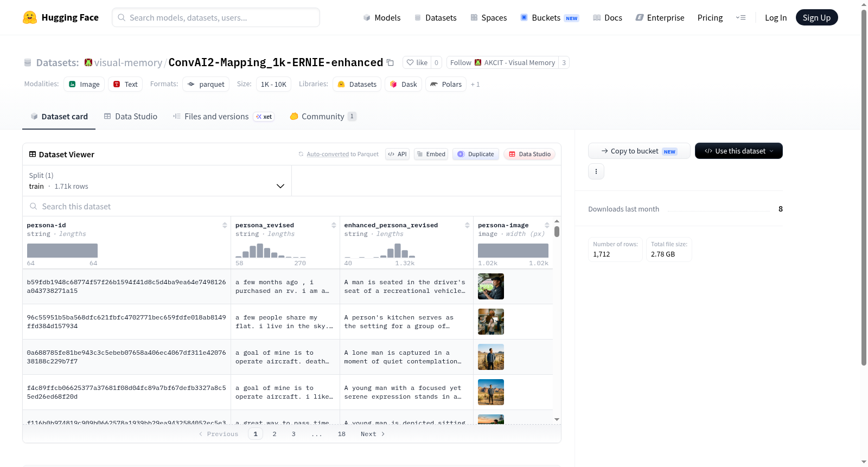Select the Text modality tag
This screenshot has height=467, width=868.
tap(125, 84)
